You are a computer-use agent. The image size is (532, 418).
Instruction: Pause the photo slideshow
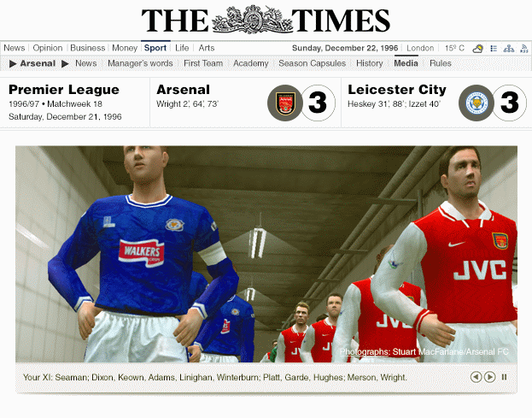pos(504,377)
